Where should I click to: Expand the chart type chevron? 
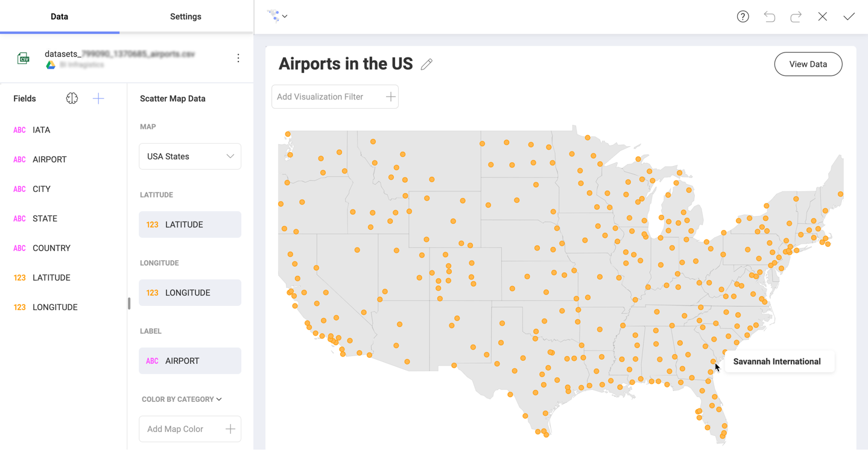tap(284, 16)
